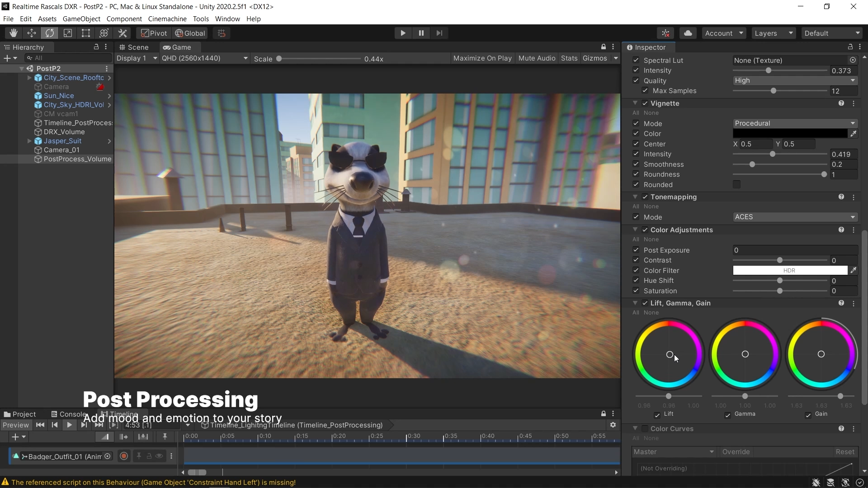Click the white HDR Color Filter swatch
The image size is (868, 488).
(789, 270)
